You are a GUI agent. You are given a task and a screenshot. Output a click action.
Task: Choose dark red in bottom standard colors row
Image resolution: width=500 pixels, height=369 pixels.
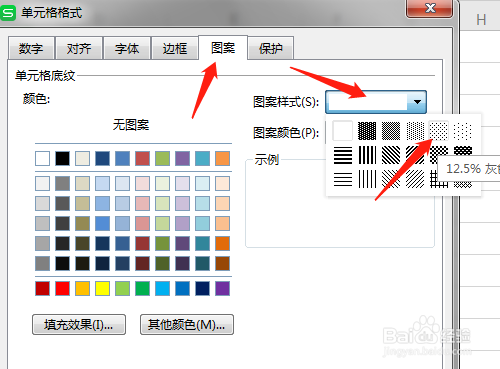click(42, 288)
